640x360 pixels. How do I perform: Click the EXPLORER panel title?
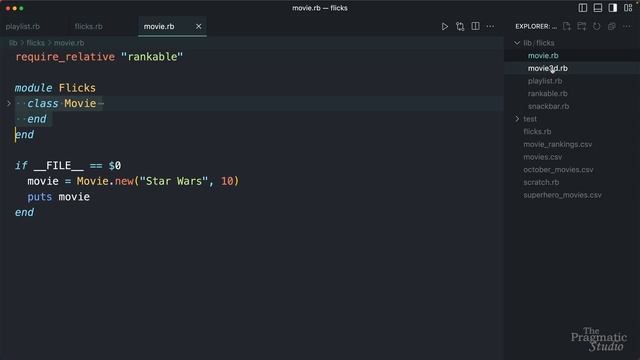(x=536, y=26)
